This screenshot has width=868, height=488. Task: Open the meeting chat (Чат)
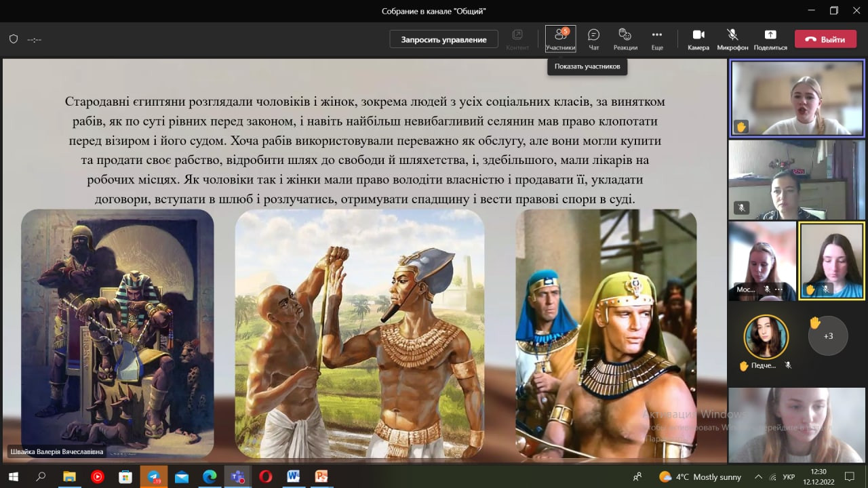click(x=594, y=39)
